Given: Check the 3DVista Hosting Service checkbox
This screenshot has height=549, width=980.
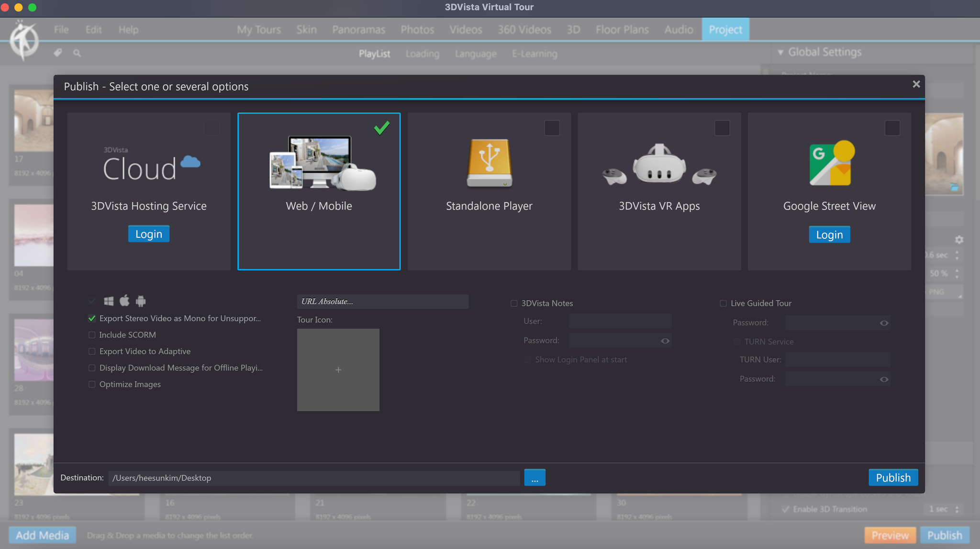Looking at the screenshot, I should (x=212, y=128).
